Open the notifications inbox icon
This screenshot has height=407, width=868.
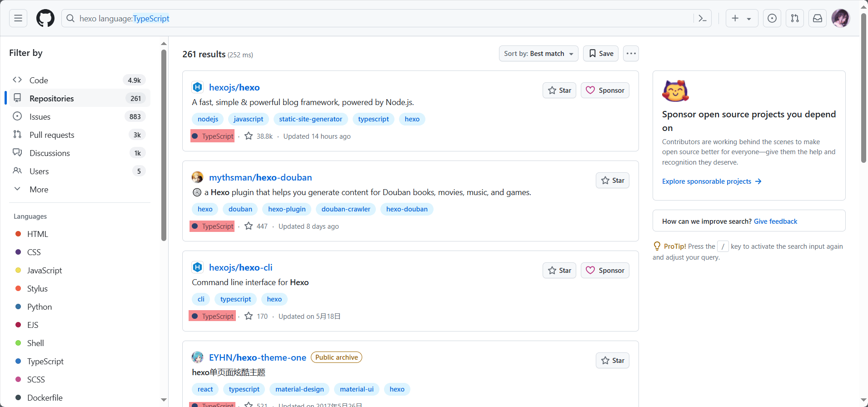[x=818, y=18]
